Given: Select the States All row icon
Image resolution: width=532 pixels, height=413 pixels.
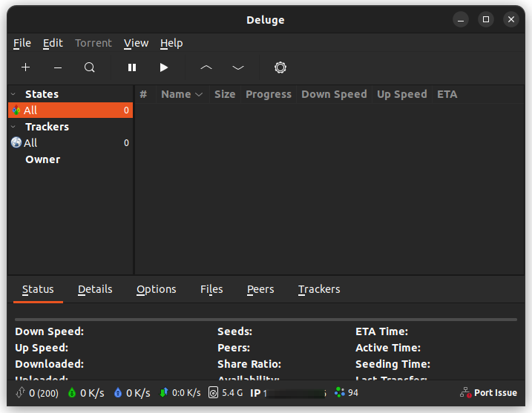Looking at the screenshot, I should [16, 110].
